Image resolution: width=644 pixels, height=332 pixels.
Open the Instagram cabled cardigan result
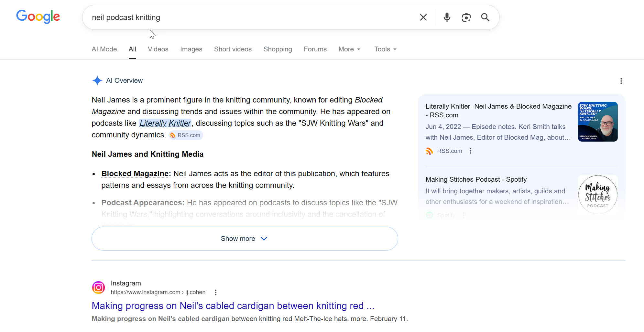tap(233, 305)
